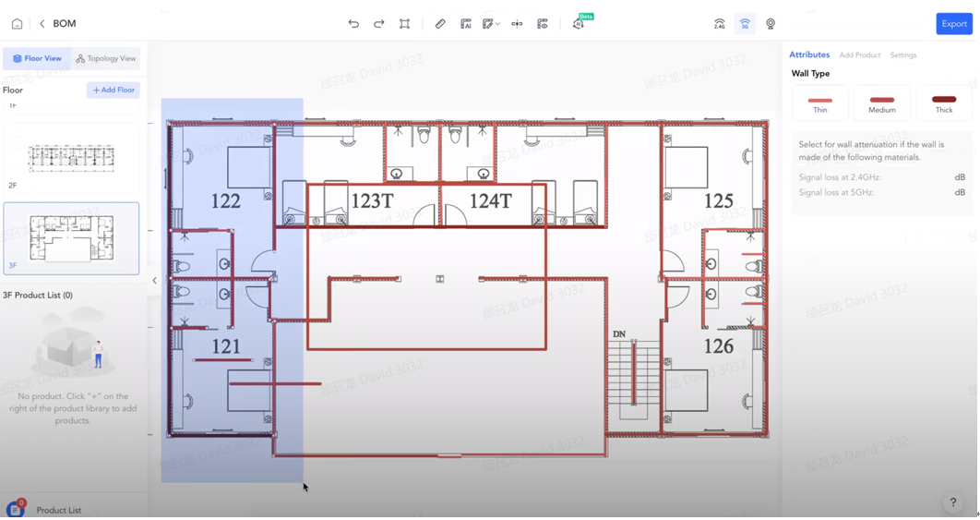
Task: Open the Add Product tab
Action: coord(859,55)
